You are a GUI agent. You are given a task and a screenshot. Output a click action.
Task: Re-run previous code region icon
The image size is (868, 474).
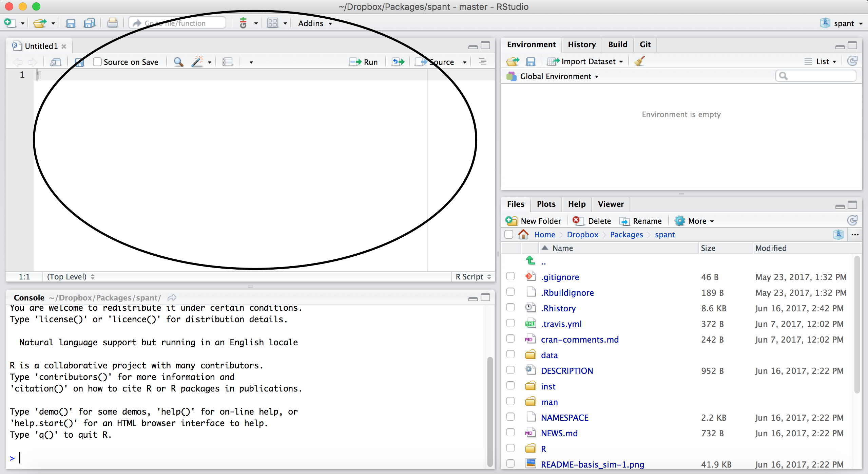click(x=398, y=62)
